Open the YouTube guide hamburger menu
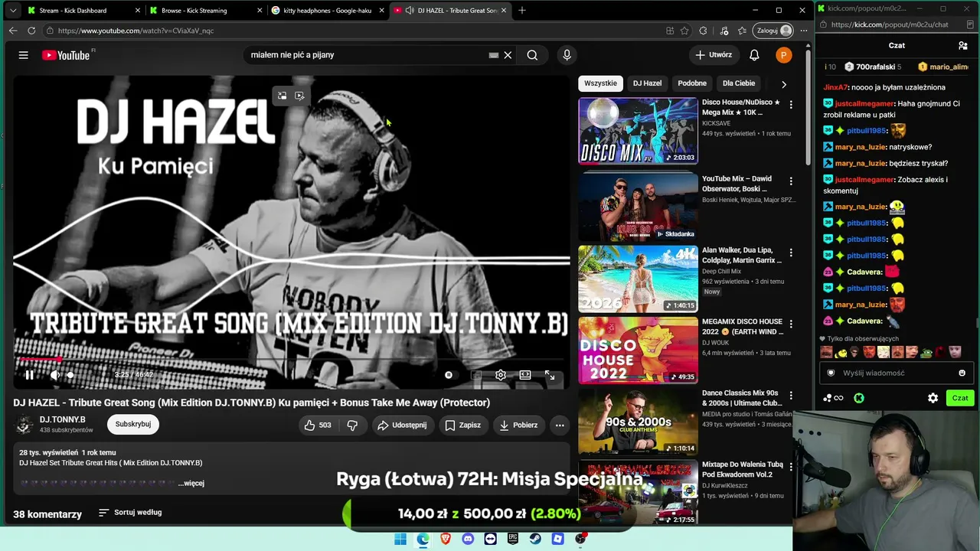The width and height of the screenshot is (980, 551). (24, 55)
